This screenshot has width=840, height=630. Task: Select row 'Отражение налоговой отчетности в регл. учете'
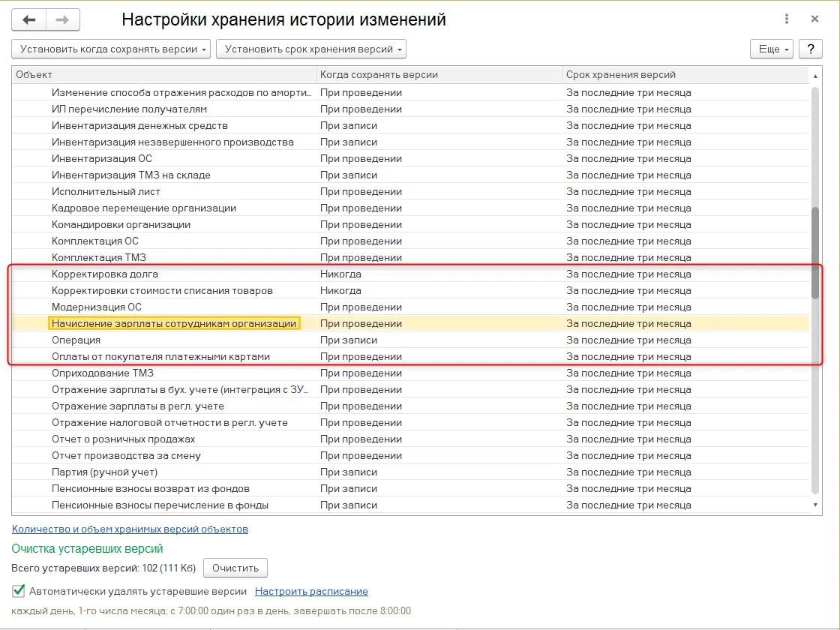[x=410, y=423]
